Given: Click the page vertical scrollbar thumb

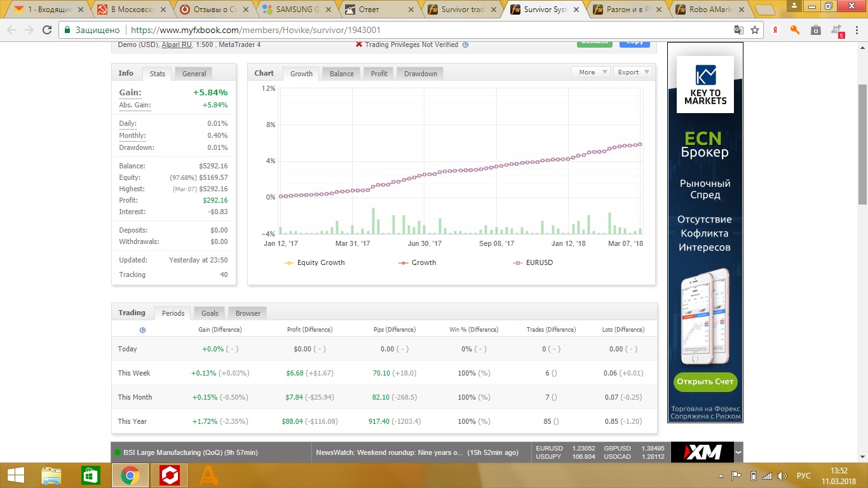Looking at the screenshot, I should 862,143.
